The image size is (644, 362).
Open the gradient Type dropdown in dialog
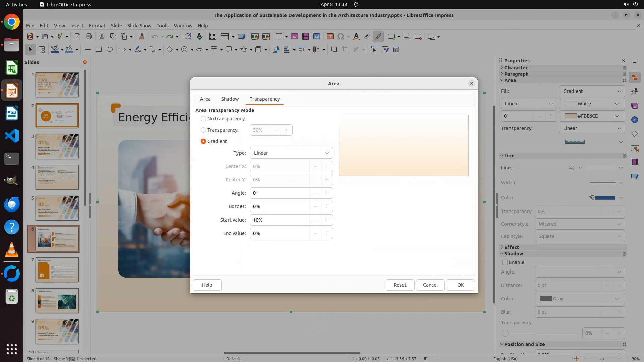coord(291,153)
